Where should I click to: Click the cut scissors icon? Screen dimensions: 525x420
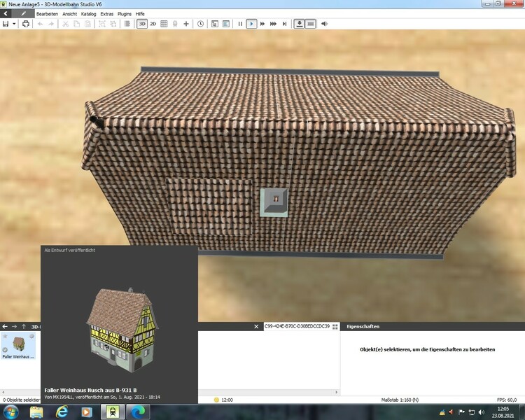point(66,24)
